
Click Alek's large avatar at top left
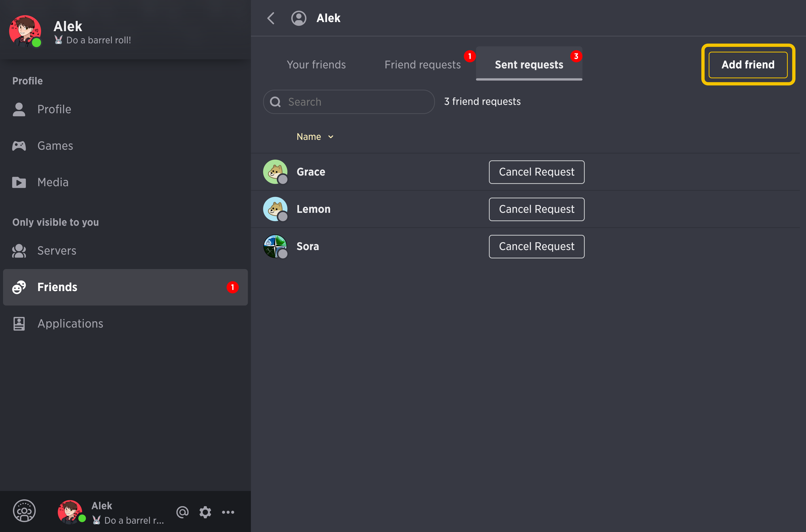25,31
